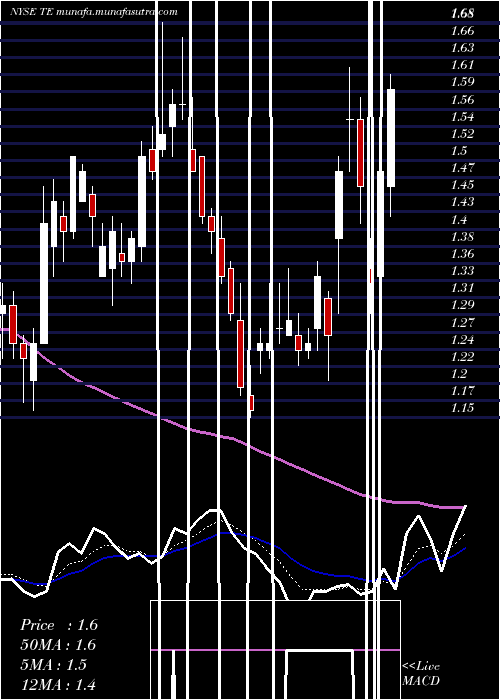Image resolution: width=500 pixels, height=700 pixels.
Task: Click the 'Price : 1.6' legend line
Action: pos(59,625)
